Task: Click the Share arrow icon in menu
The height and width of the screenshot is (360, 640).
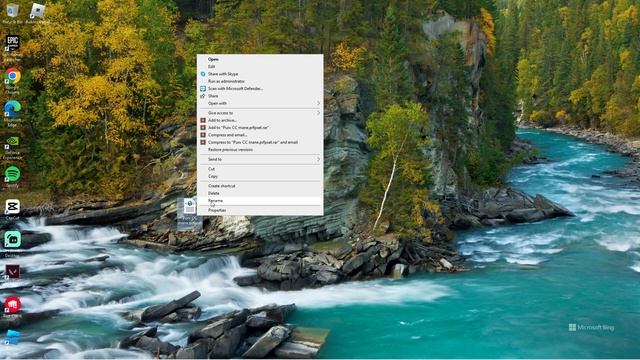Action: coord(202,96)
